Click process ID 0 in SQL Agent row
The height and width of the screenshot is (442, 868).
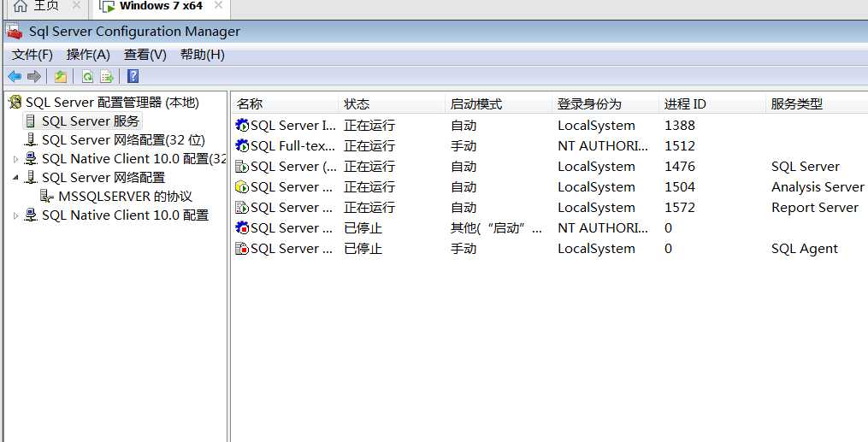click(x=668, y=249)
